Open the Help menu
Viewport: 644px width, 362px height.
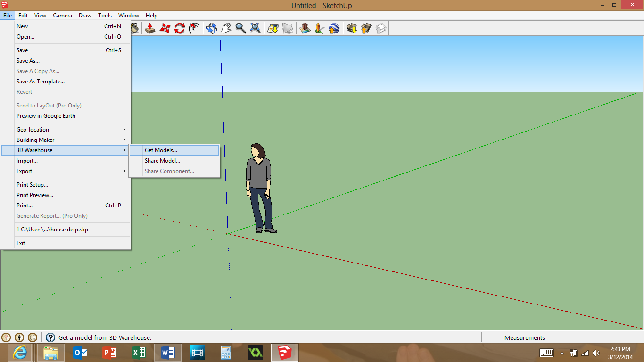click(151, 16)
